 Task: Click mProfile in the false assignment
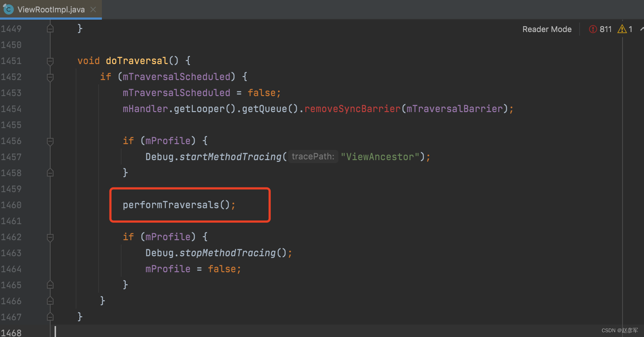tap(168, 269)
